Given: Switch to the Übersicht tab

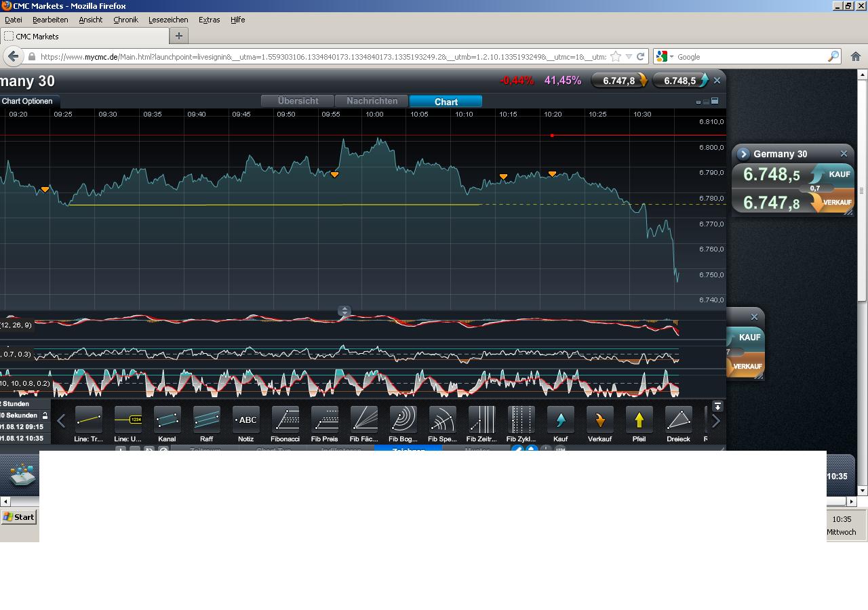Looking at the screenshot, I should pos(298,101).
